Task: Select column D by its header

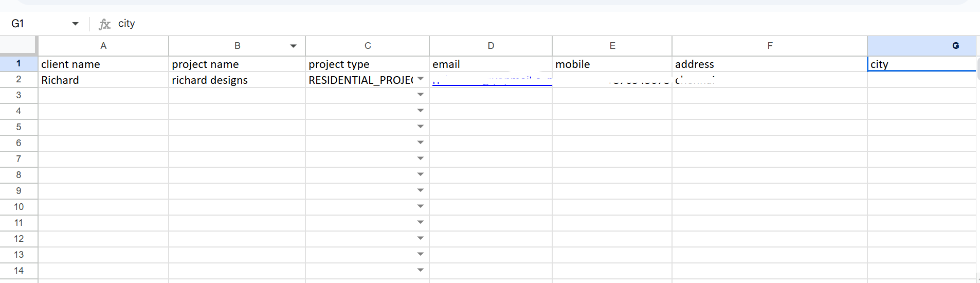Action: 491,46
